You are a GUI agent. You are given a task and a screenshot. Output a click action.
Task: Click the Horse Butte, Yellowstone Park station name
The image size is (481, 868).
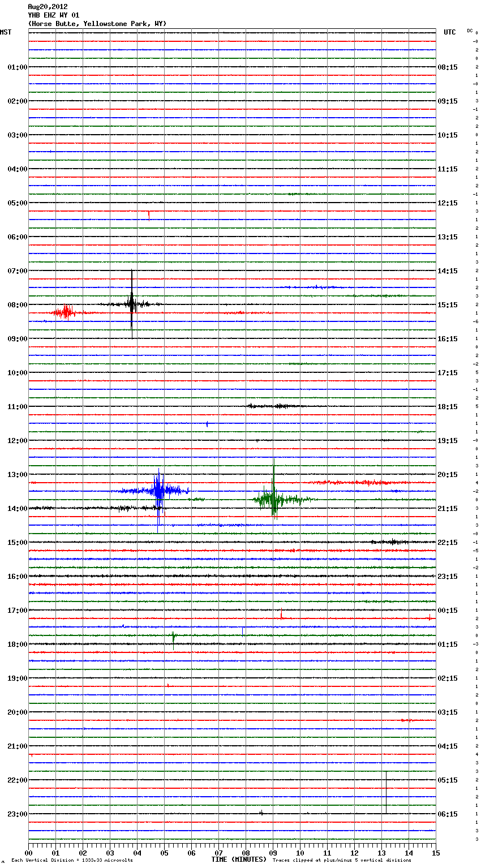pyautogui.click(x=97, y=24)
